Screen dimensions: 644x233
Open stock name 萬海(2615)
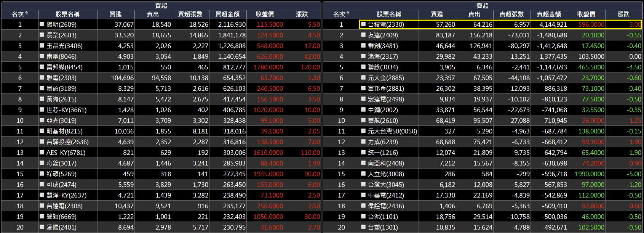click(x=61, y=99)
